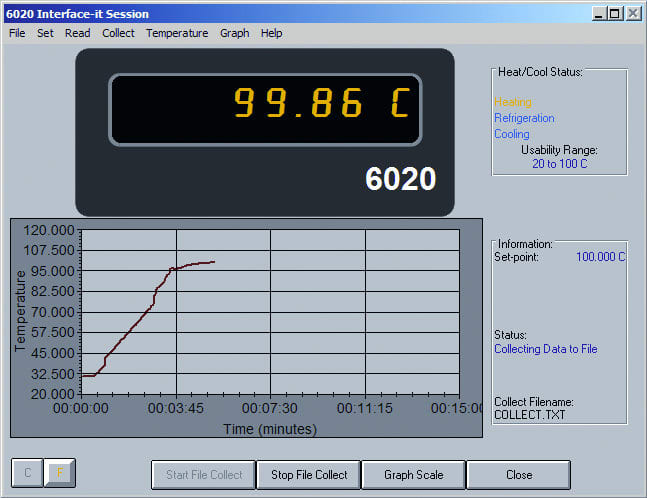The image size is (647, 498).
Task: Click the 120.000 temperature axis label
Action: (x=49, y=230)
